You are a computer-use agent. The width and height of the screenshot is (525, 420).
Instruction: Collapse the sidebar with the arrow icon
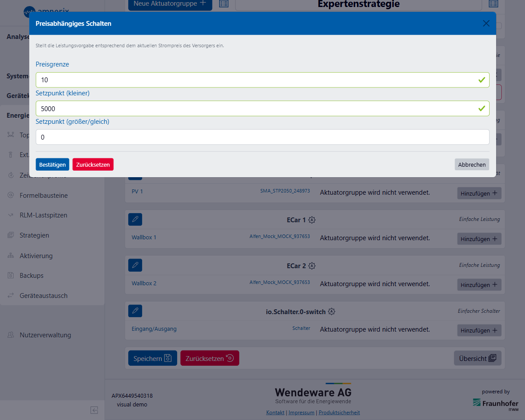(x=94, y=410)
